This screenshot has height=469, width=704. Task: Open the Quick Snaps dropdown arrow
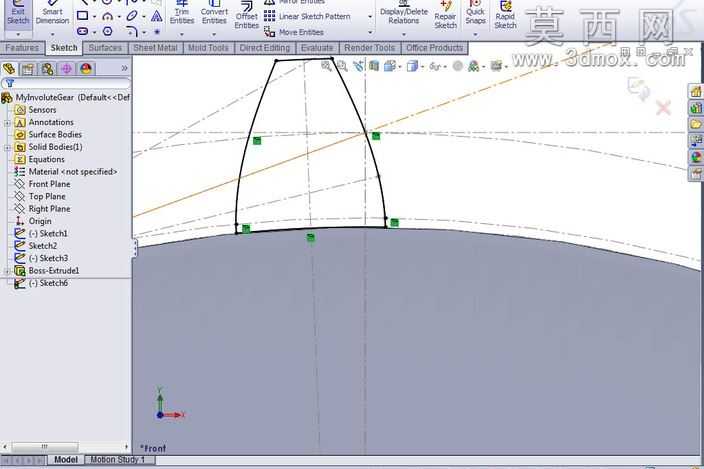pyautogui.click(x=475, y=34)
